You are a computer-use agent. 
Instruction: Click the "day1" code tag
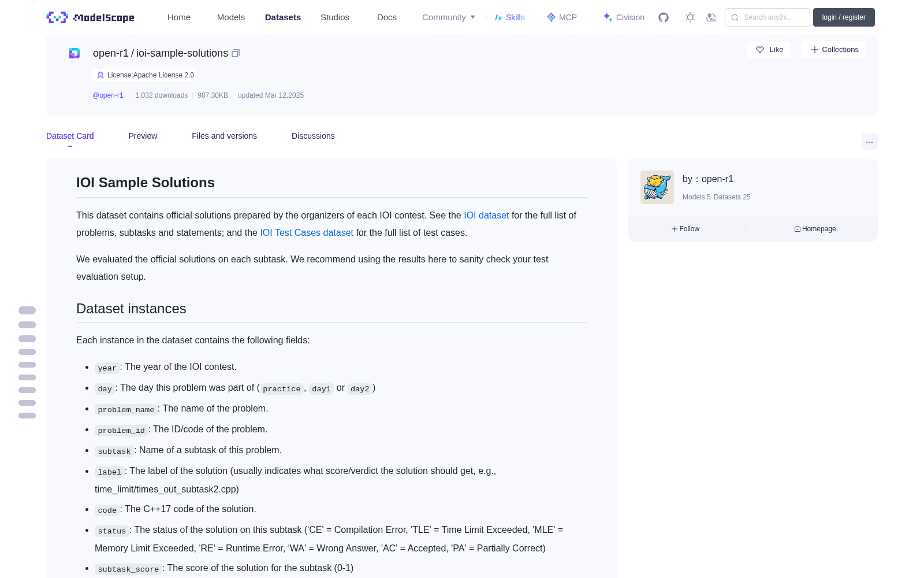[x=321, y=388]
